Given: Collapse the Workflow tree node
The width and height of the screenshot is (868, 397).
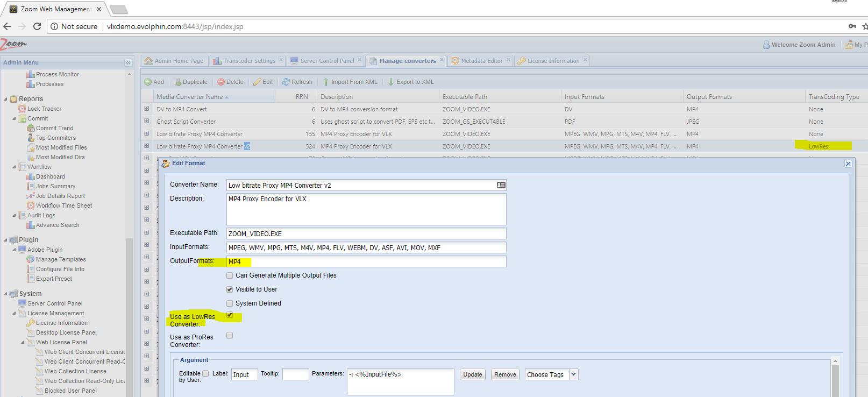Looking at the screenshot, I should pos(14,167).
